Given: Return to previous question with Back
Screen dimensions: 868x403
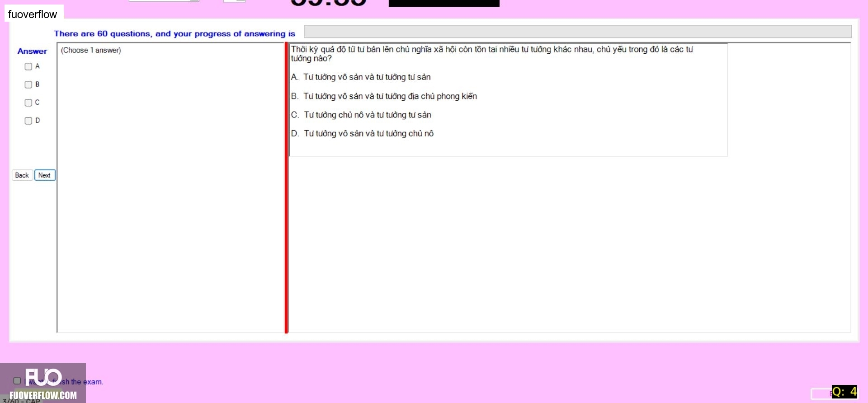Looking at the screenshot, I should pyautogui.click(x=22, y=175).
